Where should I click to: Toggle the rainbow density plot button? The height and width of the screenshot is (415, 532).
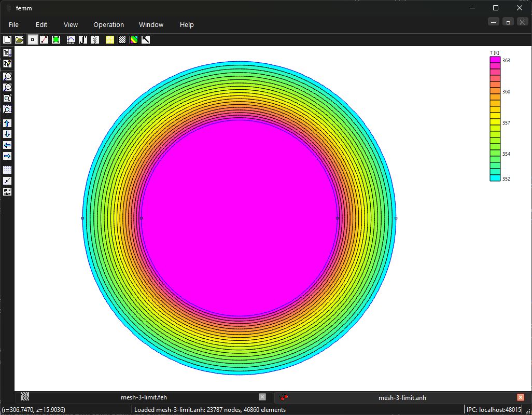134,40
